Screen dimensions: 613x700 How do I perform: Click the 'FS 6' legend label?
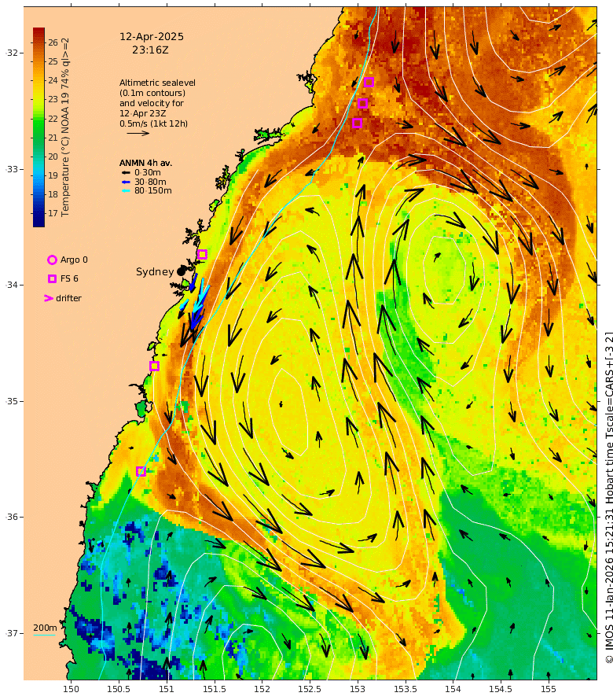pyautogui.click(x=69, y=278)
